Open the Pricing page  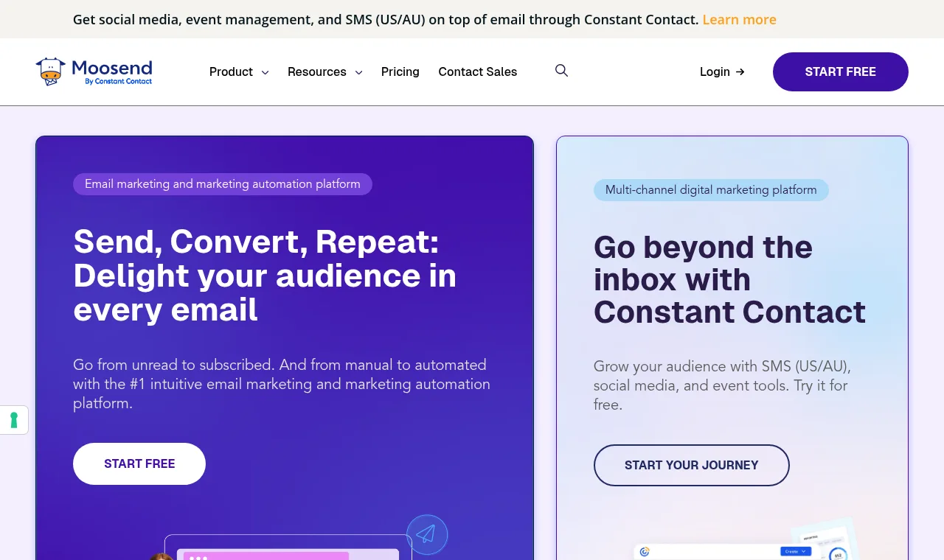tap(400, 71)
